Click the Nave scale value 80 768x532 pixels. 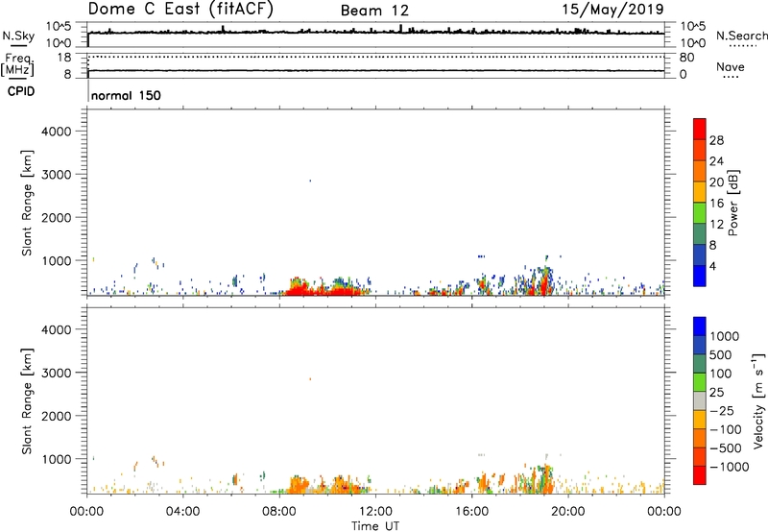(686, 58)
